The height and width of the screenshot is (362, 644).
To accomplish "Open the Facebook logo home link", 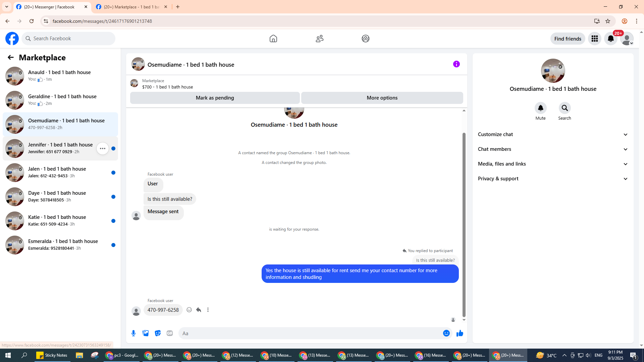I will [12, 39].
